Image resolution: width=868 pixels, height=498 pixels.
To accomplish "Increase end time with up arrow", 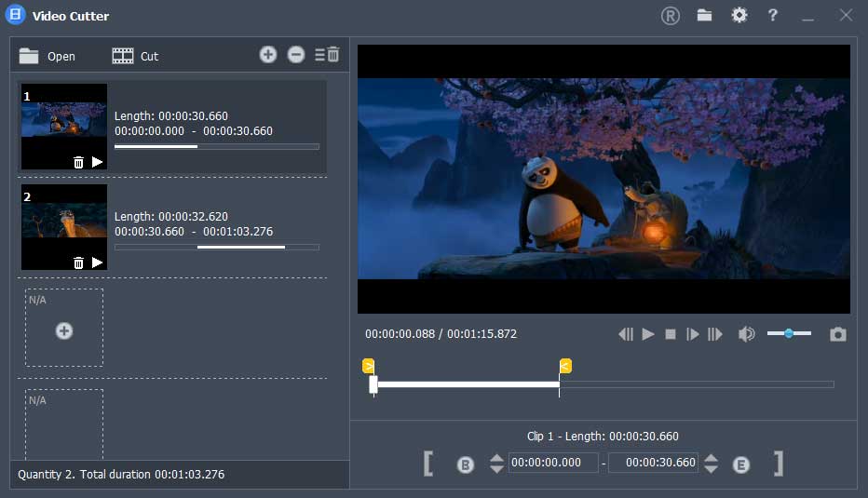I will 712,458.
